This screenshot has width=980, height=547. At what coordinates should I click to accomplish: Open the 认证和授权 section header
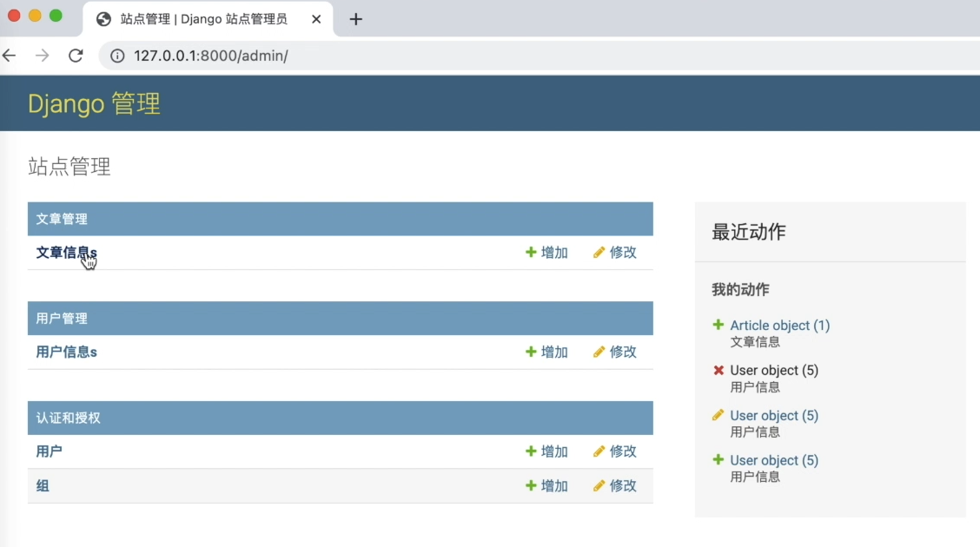tap(68, 418)
